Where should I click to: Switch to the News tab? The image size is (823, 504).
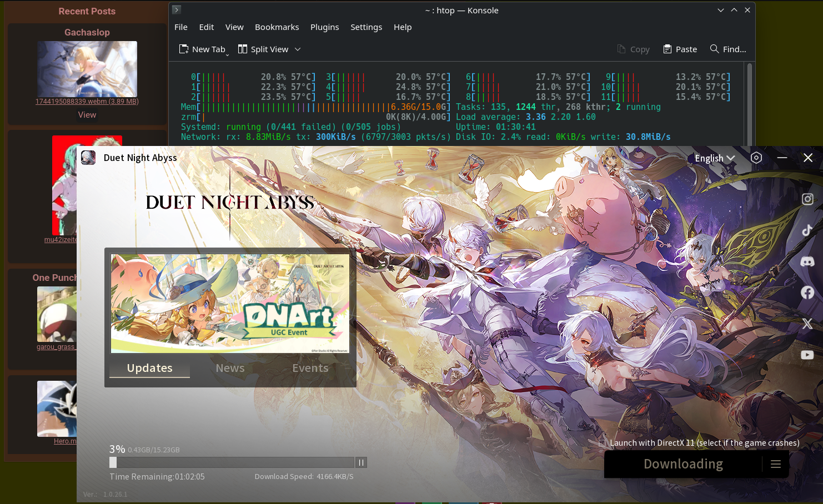click(x=230, y=368)
